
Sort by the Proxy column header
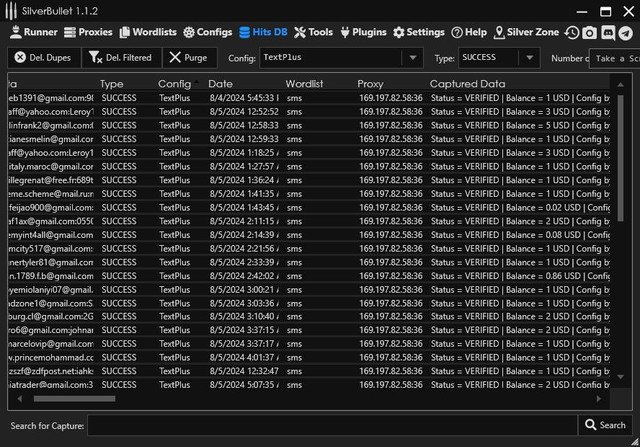(x=370, y=84)
